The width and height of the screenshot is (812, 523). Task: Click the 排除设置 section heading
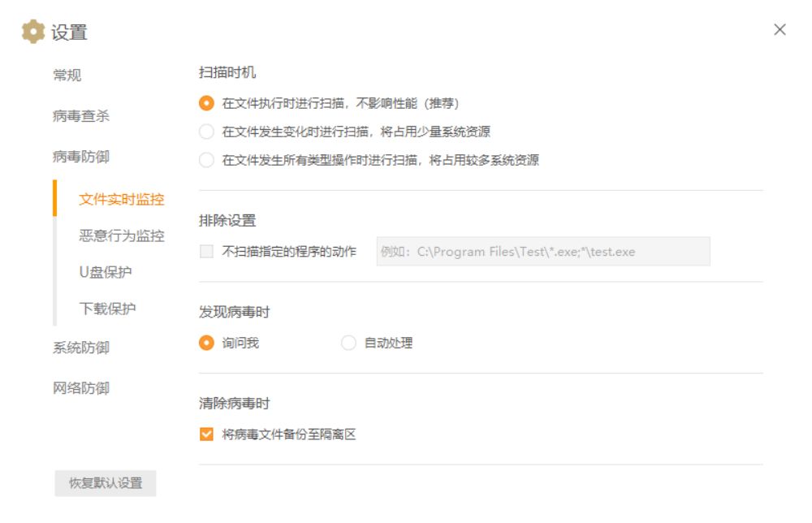pyautogui.click(x=227, y=221)
